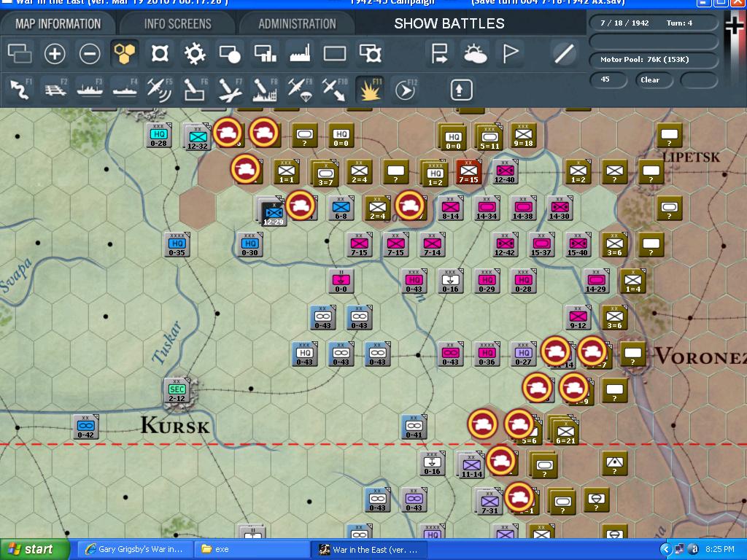This screenshot has width=747, height=560.
Task: Click the flag with arrow icon
Action: point(438,53)
